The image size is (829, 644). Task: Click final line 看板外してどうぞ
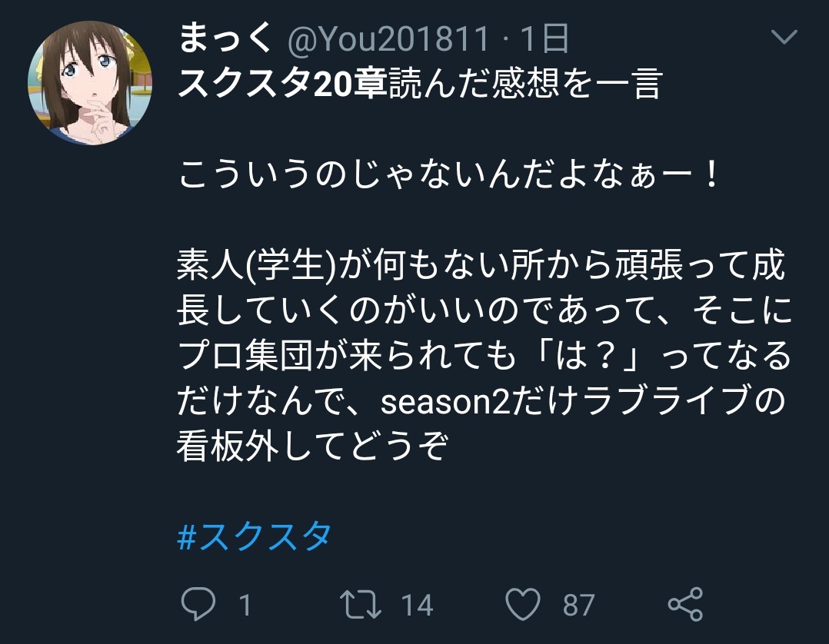tap(313, 446)
